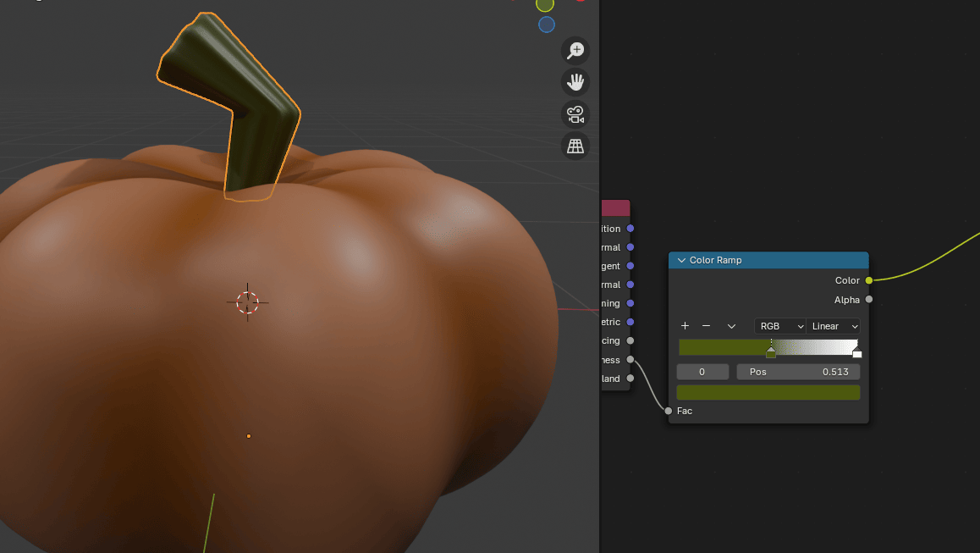
Task: Collapse the Color Ramp node
Action: 680,260
